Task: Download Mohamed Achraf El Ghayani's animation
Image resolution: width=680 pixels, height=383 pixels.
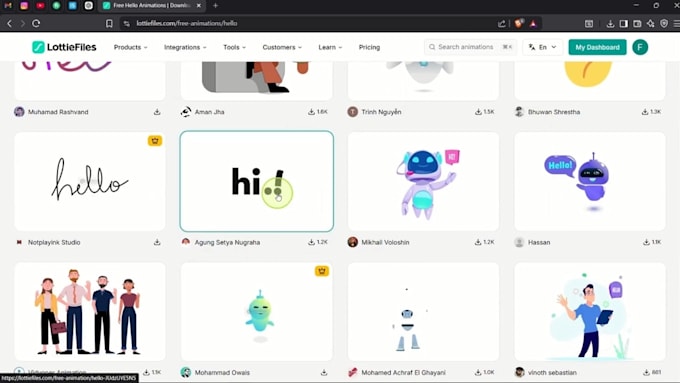Action: point(484,372)
